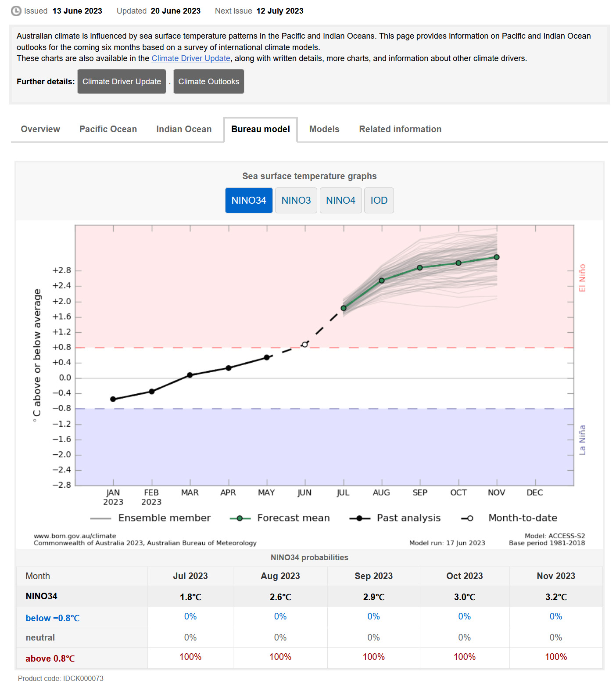Switch to the Indian Ocean tab
Image resolution: width=616 pixels, height=684 pixels.
[x=184, y=129]
